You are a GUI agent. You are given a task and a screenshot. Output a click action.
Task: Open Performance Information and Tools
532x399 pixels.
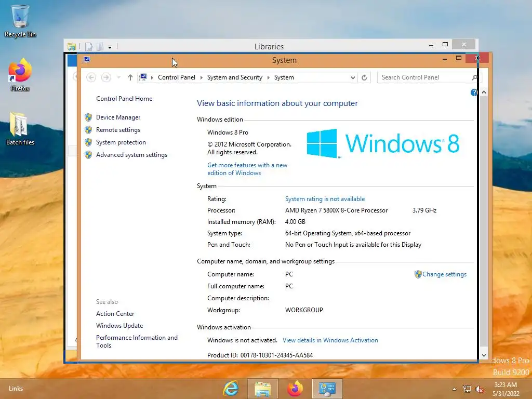(137, 342)
